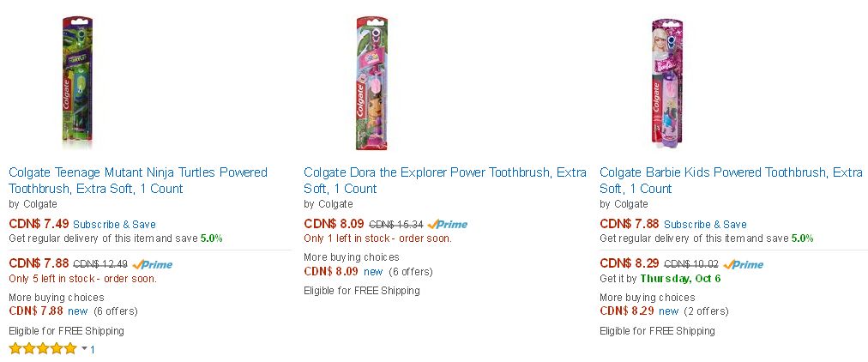Click the Prime badge on the Barbie toothbrush
Image resolution: width=868 pixels, height=362 pixels.
click(x=743, y=264)
